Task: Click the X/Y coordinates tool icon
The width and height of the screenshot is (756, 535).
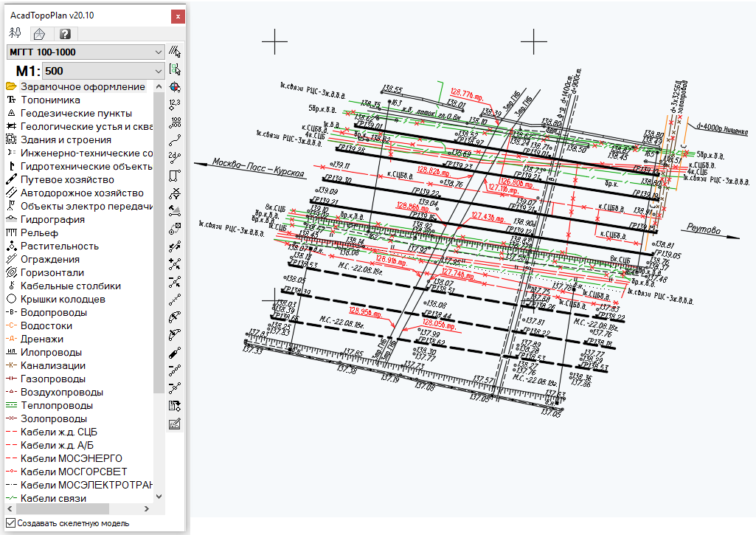Action: click(x=175, y=193)
